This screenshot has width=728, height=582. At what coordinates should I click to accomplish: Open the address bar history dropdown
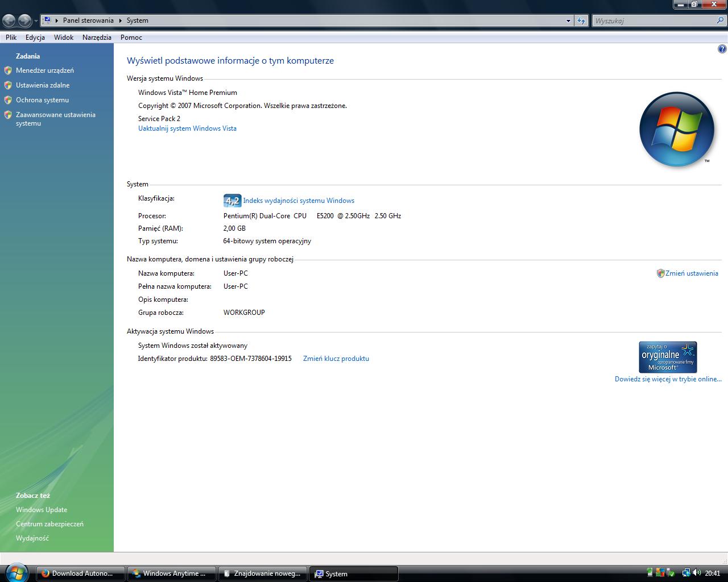click(568, 20)
